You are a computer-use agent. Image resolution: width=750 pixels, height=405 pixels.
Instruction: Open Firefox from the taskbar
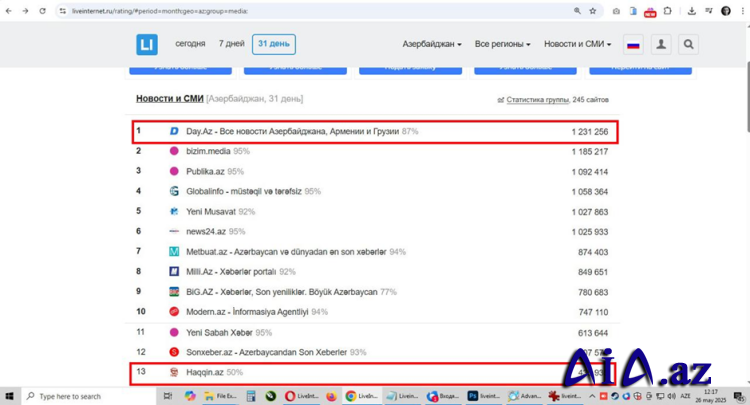(x=331, y=396)
